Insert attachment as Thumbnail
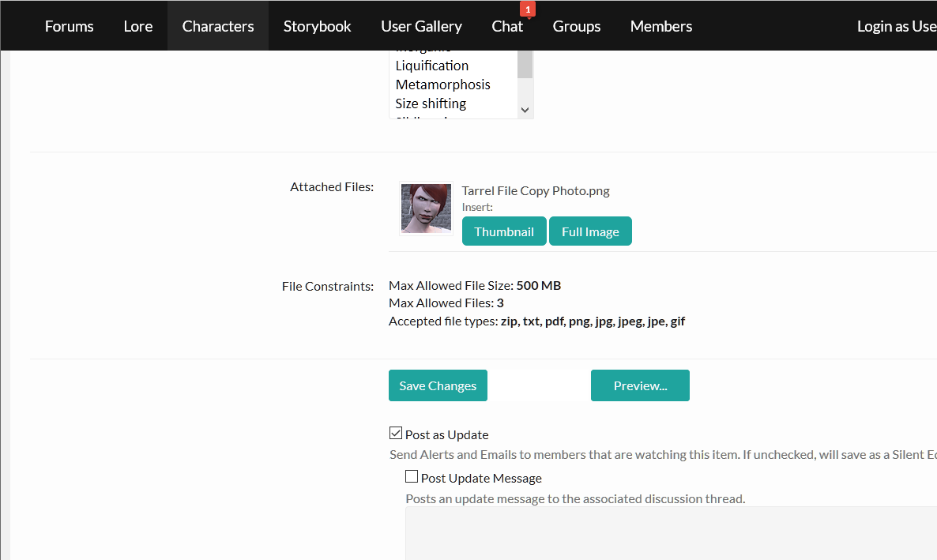The height and width of the screenshot is (560, 937). [504, 231]
